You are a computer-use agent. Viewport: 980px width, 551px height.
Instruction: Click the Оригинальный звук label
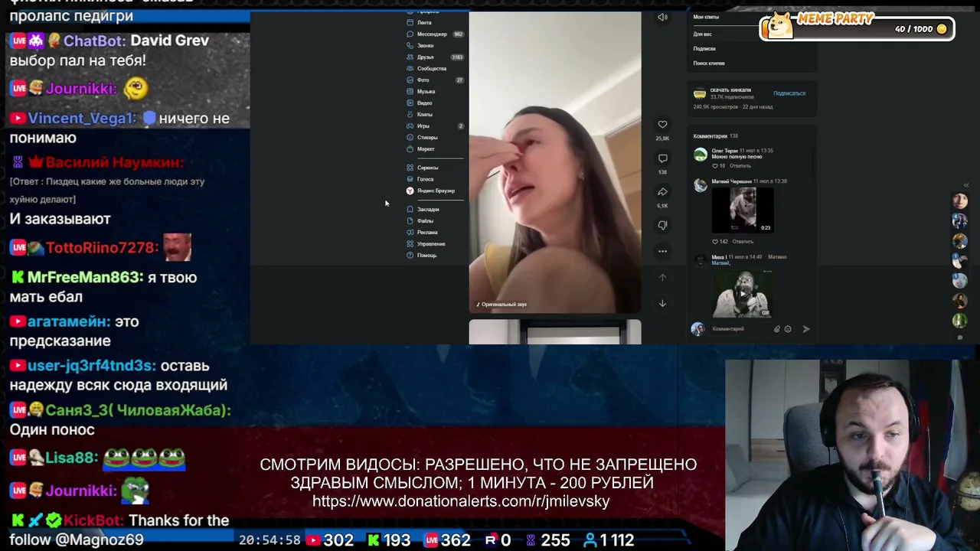click(x=501, y=305)
